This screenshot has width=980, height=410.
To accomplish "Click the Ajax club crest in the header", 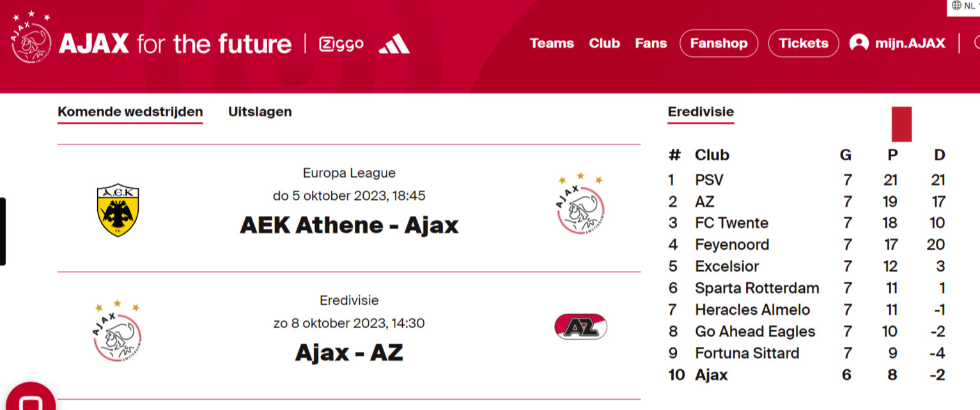I will tap(31, 38).
